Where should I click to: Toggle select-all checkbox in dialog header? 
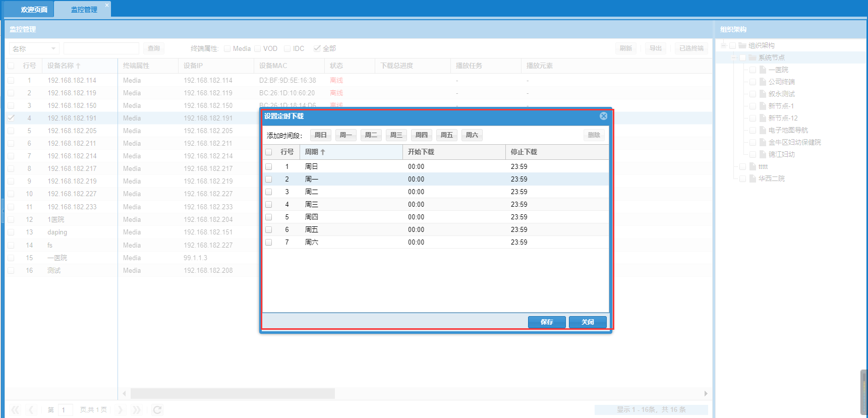tap(269, 152)
